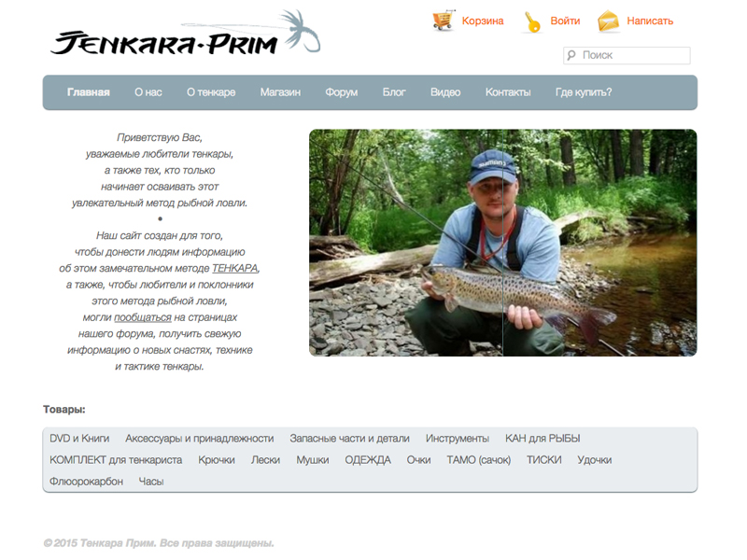The image size is (747, 560).
Task: Click the fisherman with trout photo
Action: coord(502,243)
